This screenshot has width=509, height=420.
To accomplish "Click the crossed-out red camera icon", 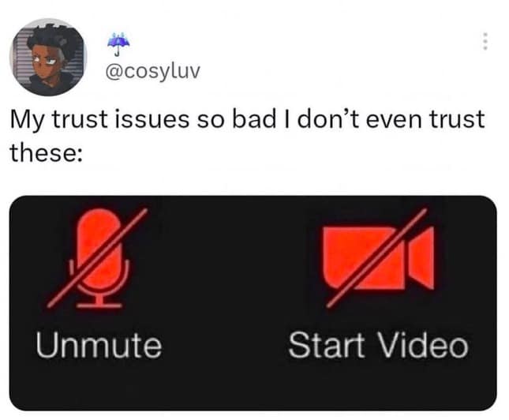I will pos(379,258).
